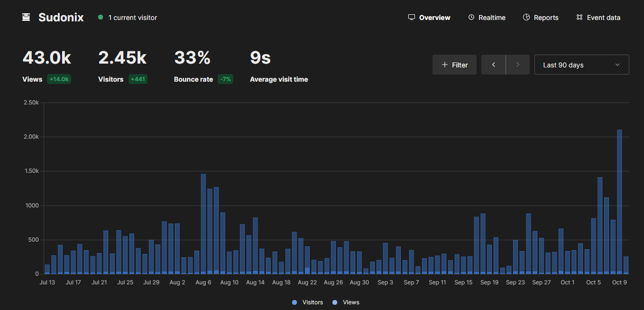Click the Event data icon
This screenshot has height=310, width=644.
tap(580, 18)
